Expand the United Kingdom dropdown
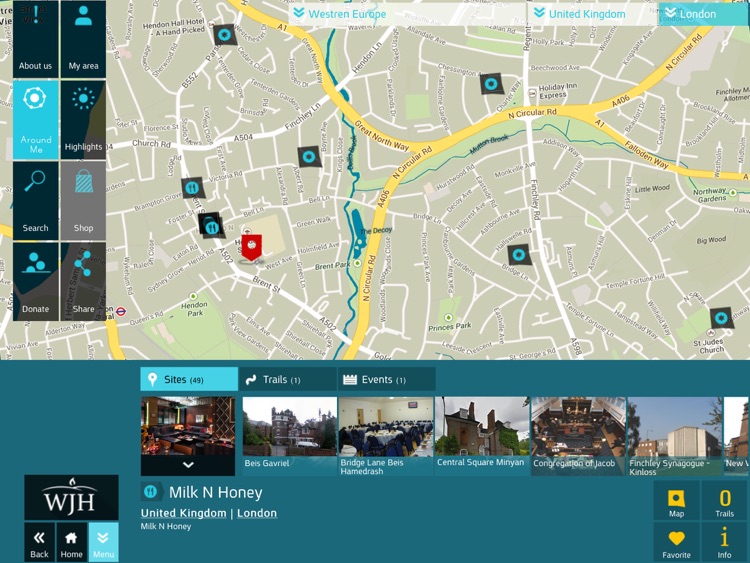 click(593, 14)
